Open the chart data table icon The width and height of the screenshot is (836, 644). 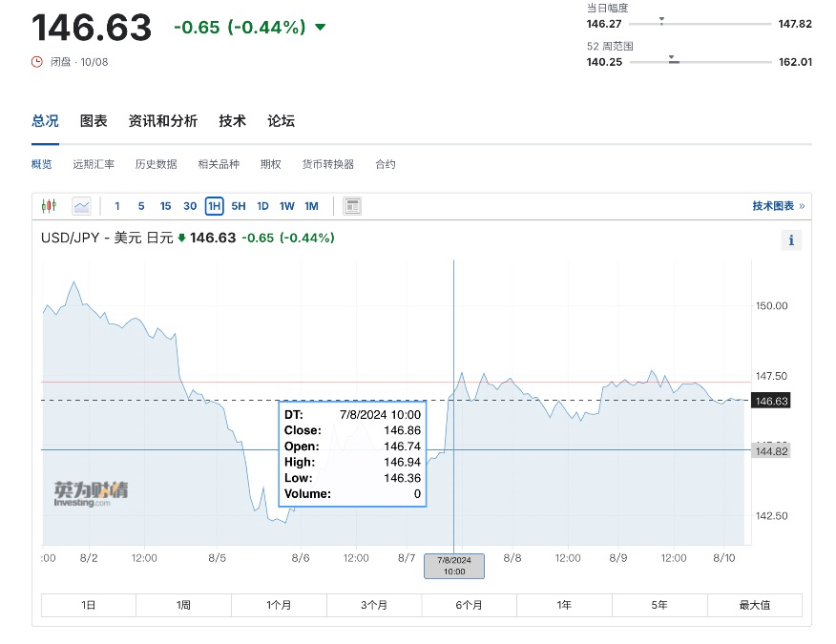(x=352, y=206)
